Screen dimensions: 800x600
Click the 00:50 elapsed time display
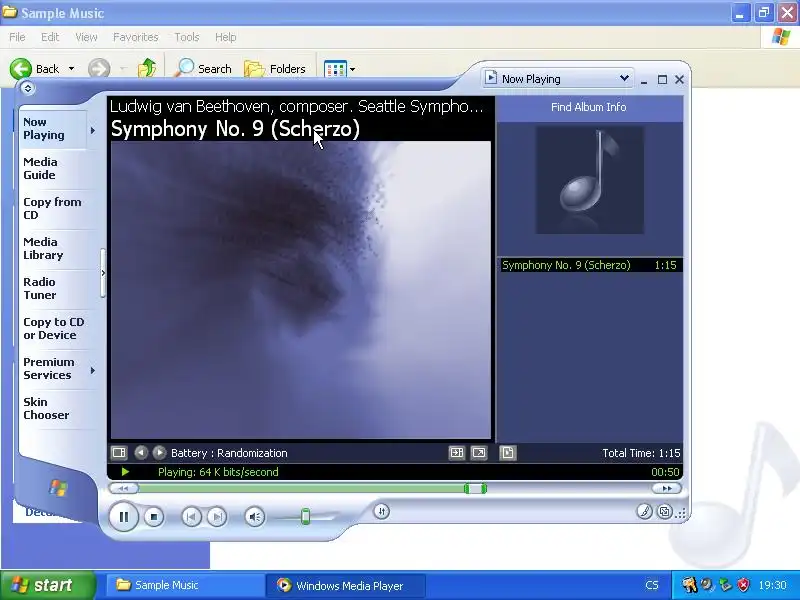tap(665, 472)
